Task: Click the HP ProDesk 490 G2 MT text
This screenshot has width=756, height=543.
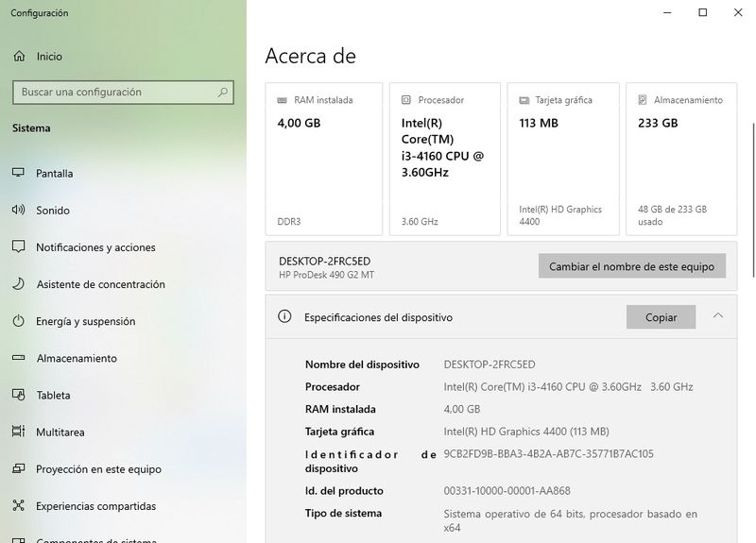Action: coord(326,275)
